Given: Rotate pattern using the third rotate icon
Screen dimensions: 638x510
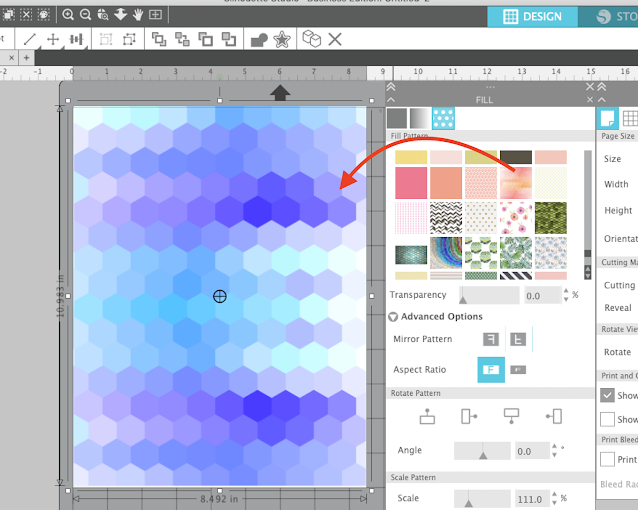Looking at the screenshot, I should [511, 416].
